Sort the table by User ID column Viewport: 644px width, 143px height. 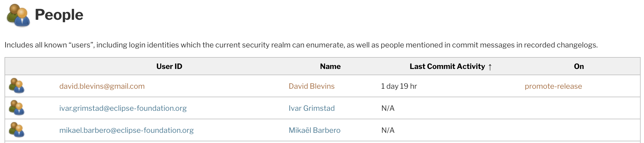click(x=169, y=66)
